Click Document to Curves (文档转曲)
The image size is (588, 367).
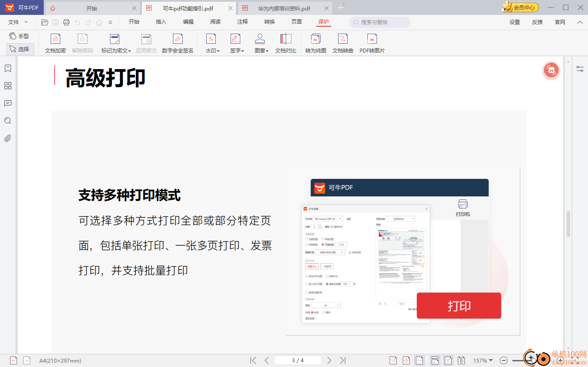pyautogui.click(x=343, y=43)
